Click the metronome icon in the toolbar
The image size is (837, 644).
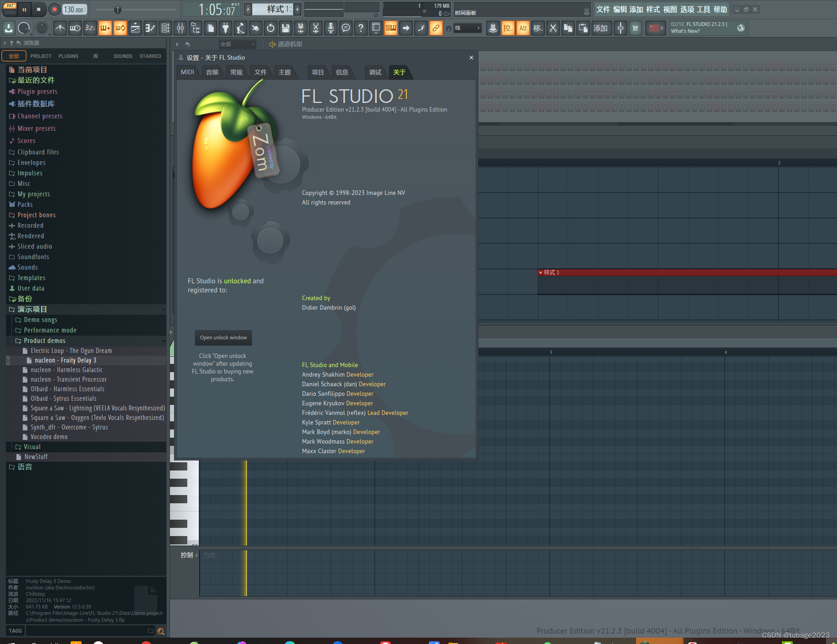pos(60,28)
